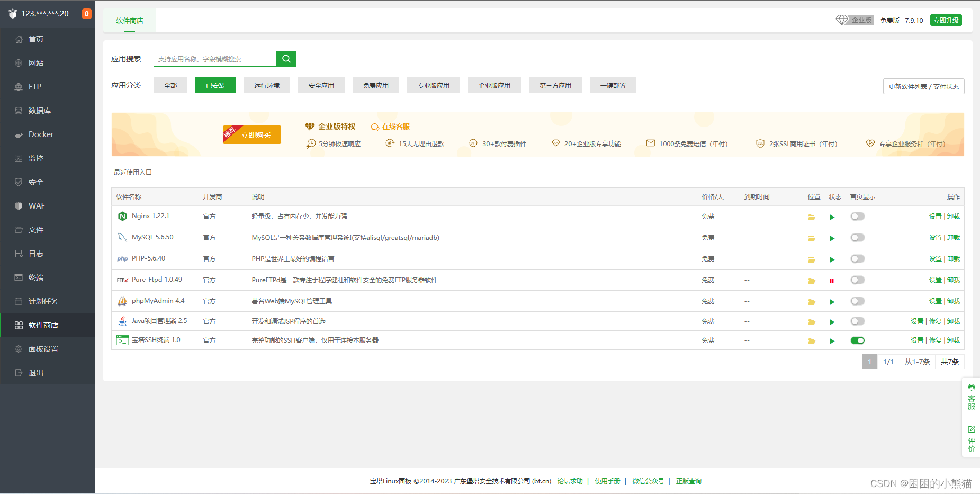This screenshot has width=980, height=494.
Task: Open the PHP-5.6.40 folder icon
Action: click(x=811, y=259)
